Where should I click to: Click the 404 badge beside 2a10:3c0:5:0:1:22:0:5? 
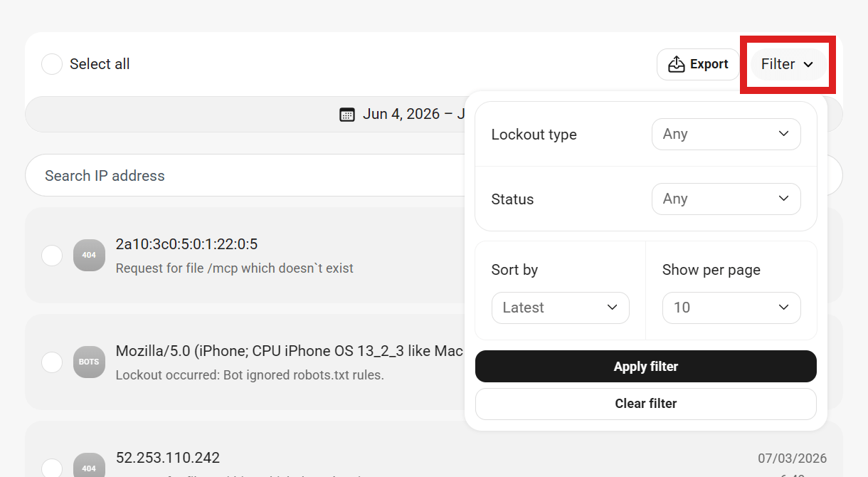click(89, 255)
